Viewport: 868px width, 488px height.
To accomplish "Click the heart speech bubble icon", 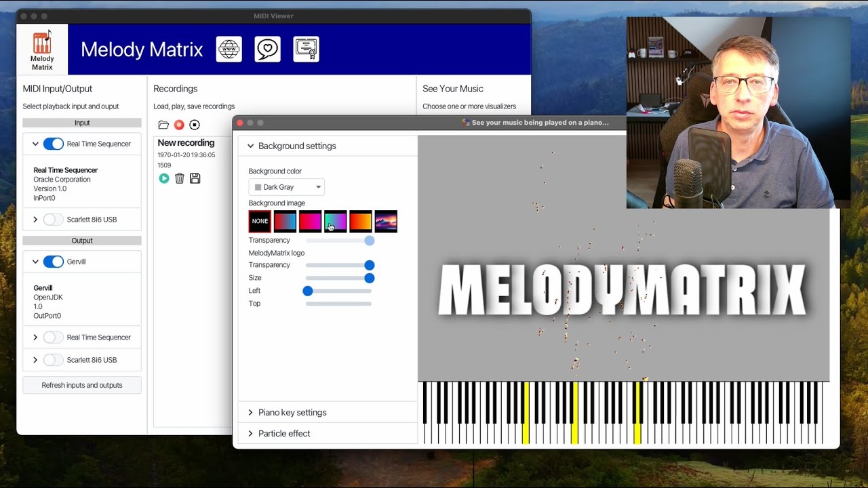I will (268, 49).
